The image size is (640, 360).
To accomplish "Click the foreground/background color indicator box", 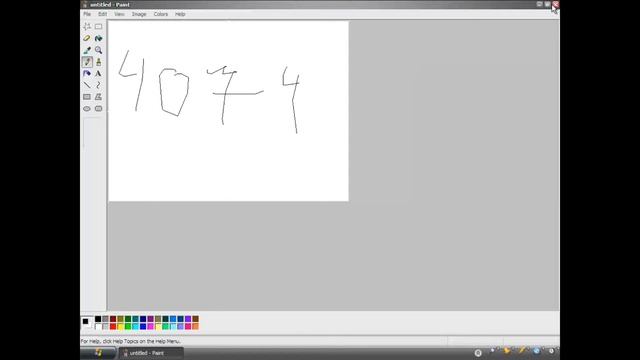I will click(87, 323).
